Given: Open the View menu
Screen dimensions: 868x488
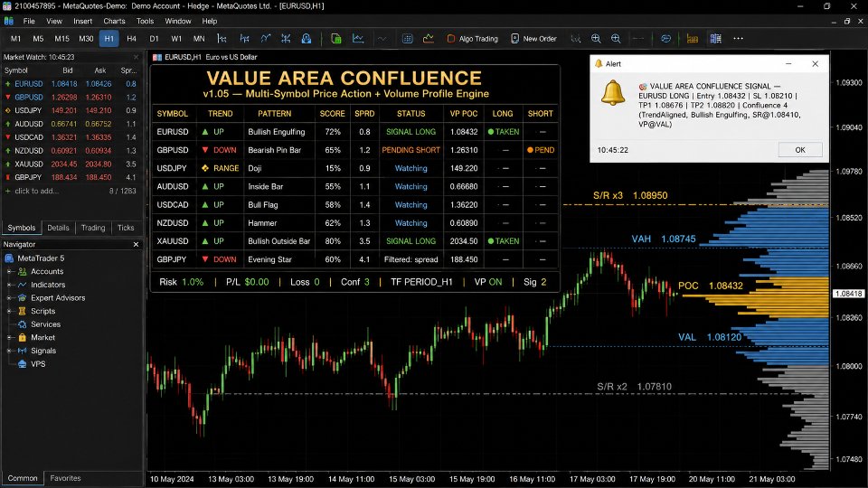Looking at the screenshot, I should pyautogui.click(x=54, y=21).
